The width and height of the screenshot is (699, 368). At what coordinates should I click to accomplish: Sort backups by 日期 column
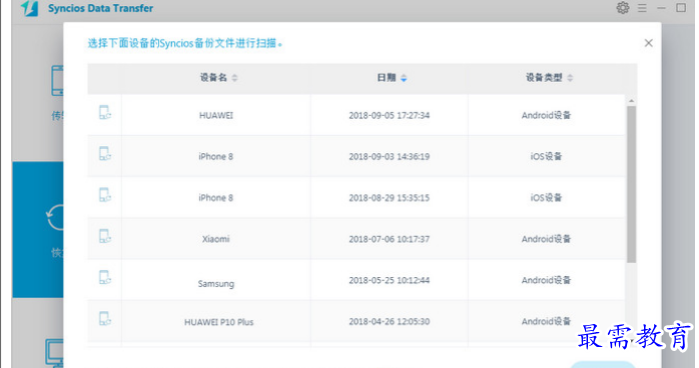point(392,78)
